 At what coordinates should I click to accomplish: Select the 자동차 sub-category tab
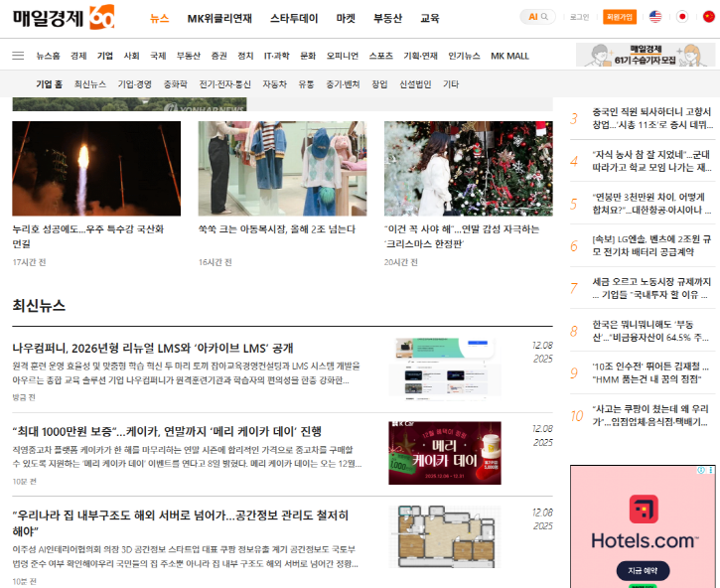pyautogui.click(x=274, y=84)
